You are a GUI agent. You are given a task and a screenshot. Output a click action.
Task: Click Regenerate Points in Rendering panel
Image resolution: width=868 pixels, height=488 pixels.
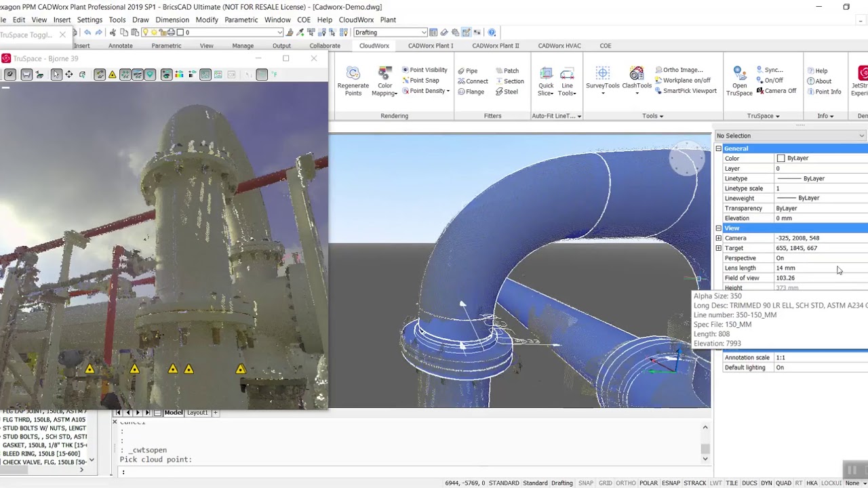coord(353,81)
